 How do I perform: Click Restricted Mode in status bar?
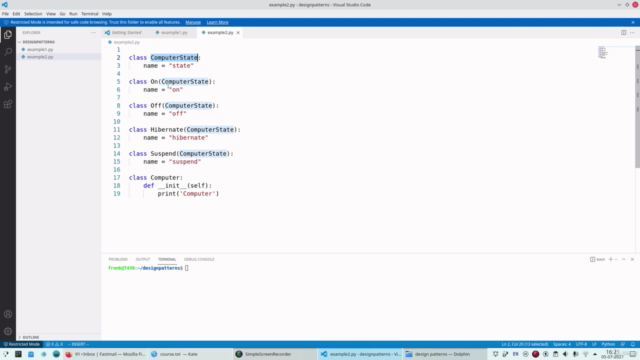[22, 344]
